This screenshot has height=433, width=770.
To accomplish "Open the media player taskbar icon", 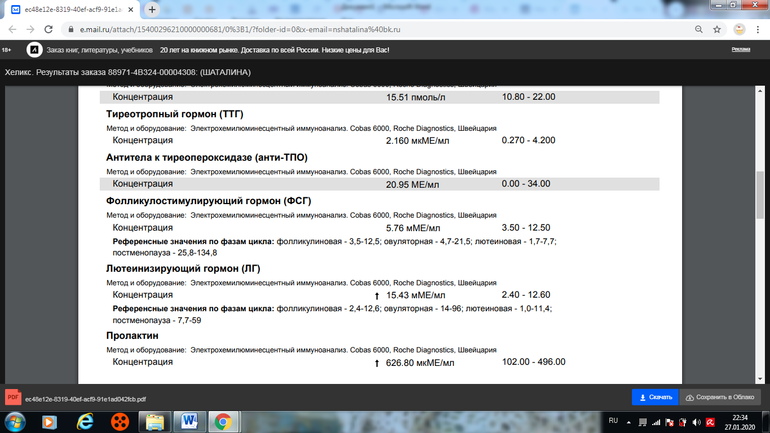I will [x=119, y=422].
